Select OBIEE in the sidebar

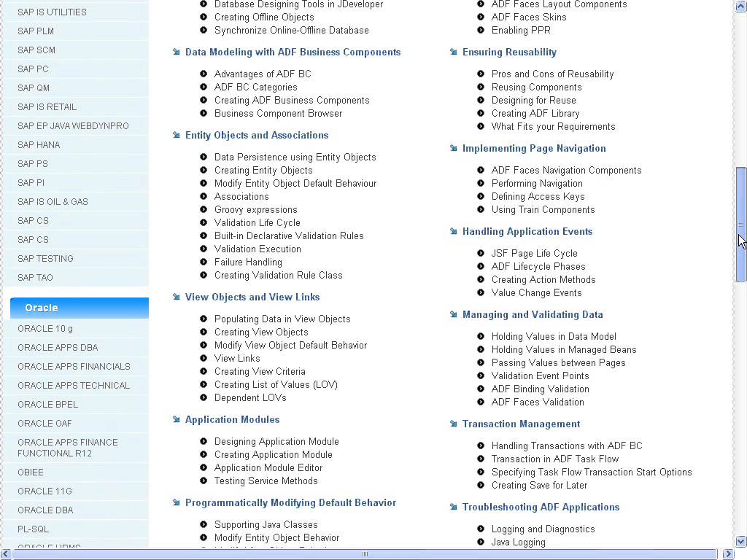coord(31,472)
